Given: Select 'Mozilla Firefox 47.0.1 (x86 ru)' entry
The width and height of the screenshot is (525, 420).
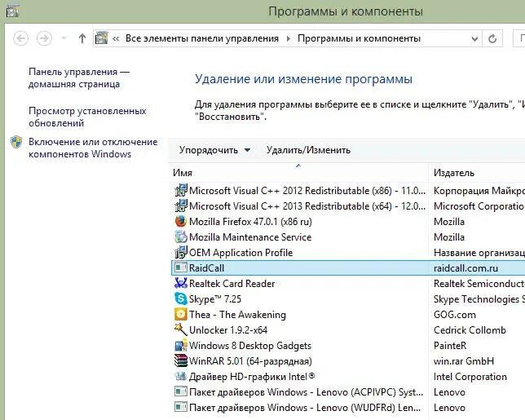Looking at the screenshot, I should coord(250,222).
